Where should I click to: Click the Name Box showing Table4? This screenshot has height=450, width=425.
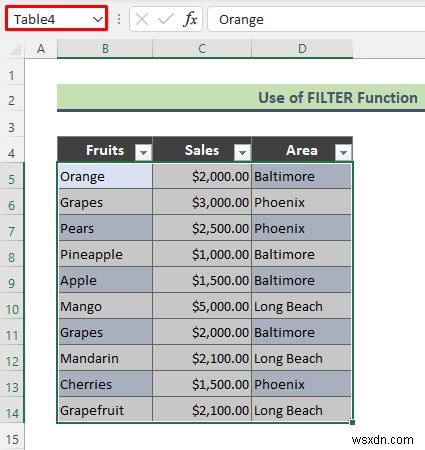point(56,20)
